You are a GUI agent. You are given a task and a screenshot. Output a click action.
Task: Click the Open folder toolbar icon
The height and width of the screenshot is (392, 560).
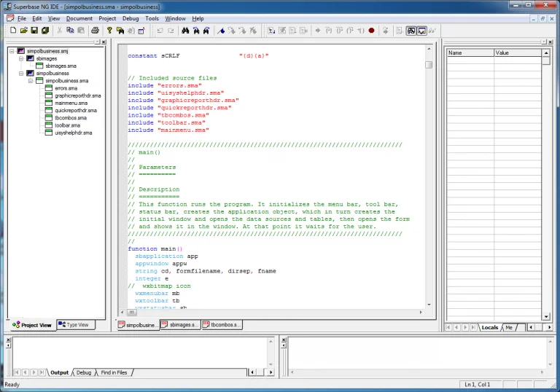pos(23,31)
